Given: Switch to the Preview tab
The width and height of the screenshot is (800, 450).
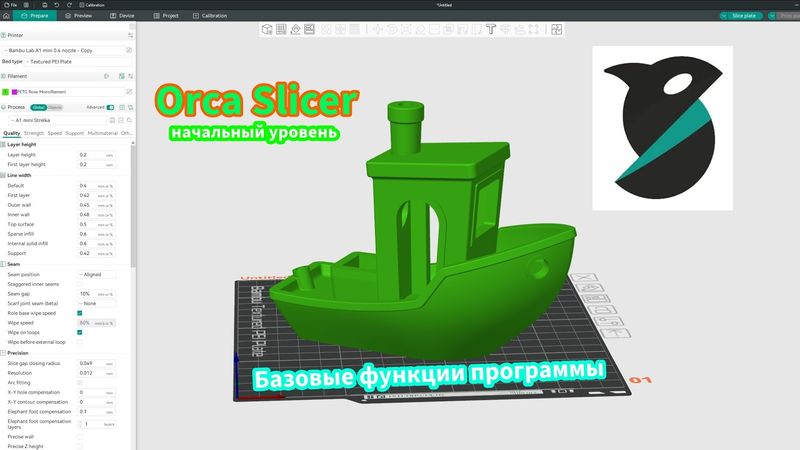Looking at the screenshot, I should (x=79, y=16).
